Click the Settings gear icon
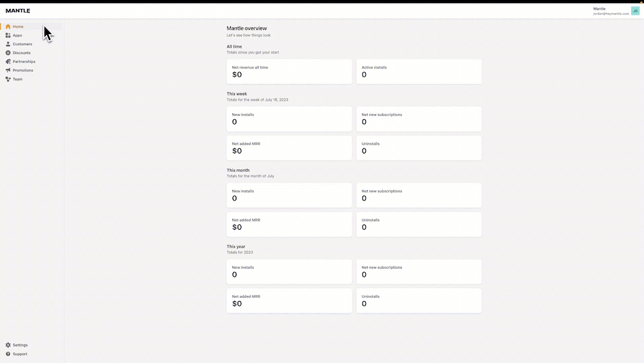This screenshot has height=363, width=644. tap(8, 345)
